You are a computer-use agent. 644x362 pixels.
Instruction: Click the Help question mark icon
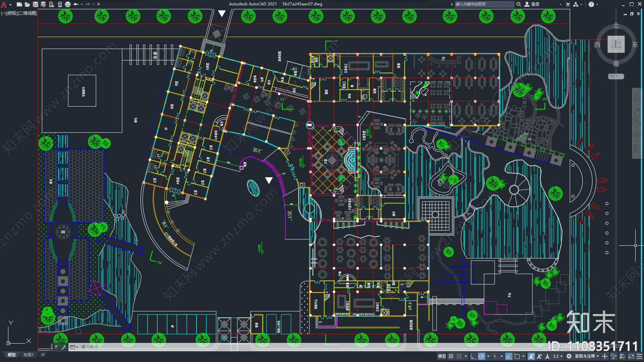pyautogui.click(x=591, y=4)
